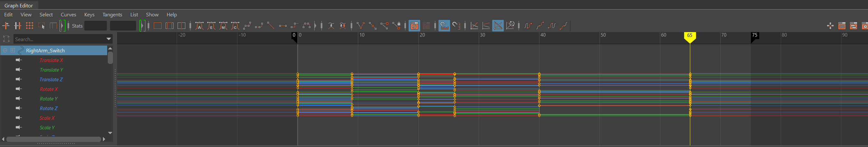Click the Stats value input field

pyautogui.click(x=123, y=26)
